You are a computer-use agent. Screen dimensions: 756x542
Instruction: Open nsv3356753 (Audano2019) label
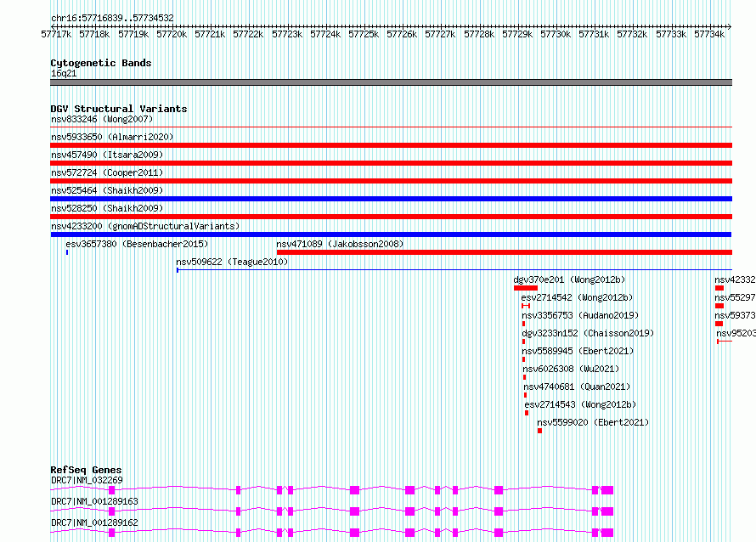pyautogui.click(x=580, y=315)
